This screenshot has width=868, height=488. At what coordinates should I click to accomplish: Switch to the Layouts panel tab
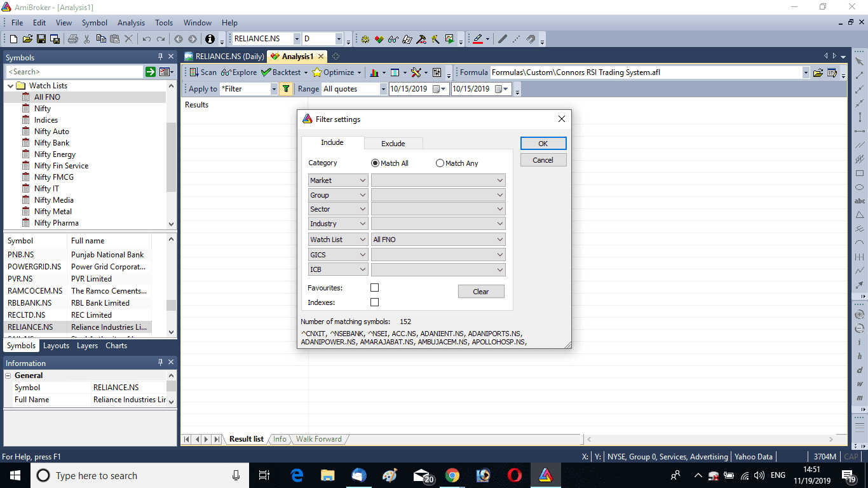tap(56, 346)
